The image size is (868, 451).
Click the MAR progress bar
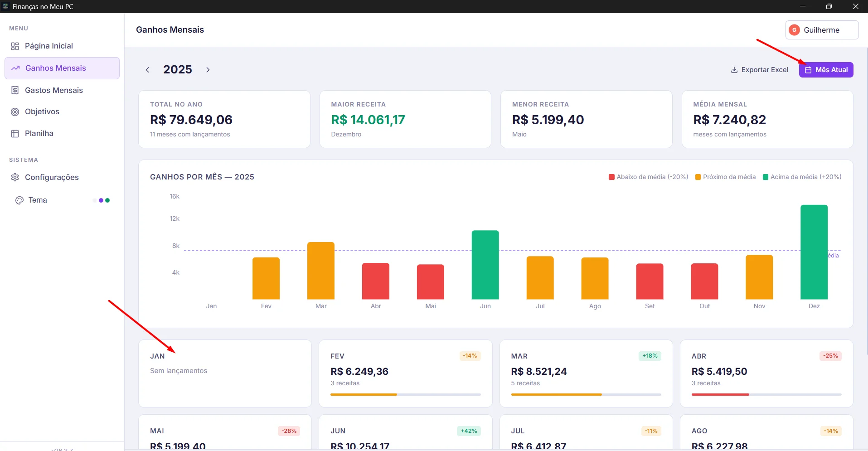click(586, 394)
